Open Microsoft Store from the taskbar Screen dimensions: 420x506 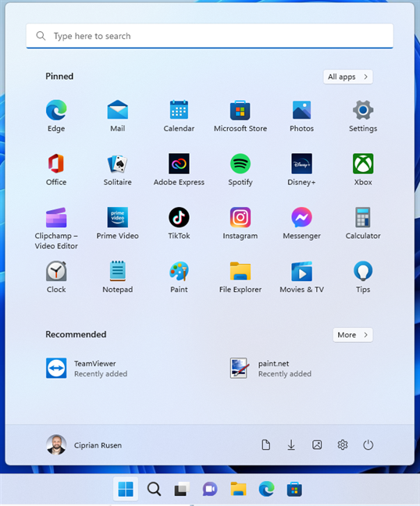click(294, 490)
